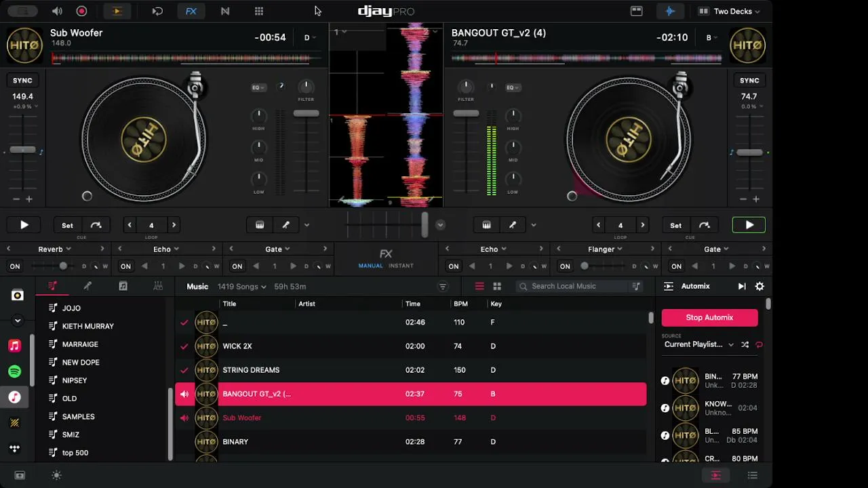The image size is (868, 488).
Task: Switch the waveform view icon in top toolbar
Action: 669,11
